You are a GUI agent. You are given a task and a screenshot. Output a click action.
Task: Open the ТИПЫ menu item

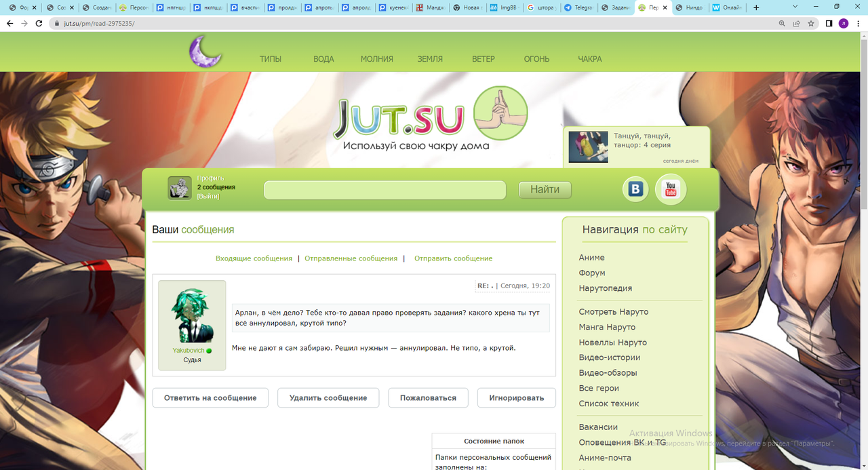coord(271,59)
